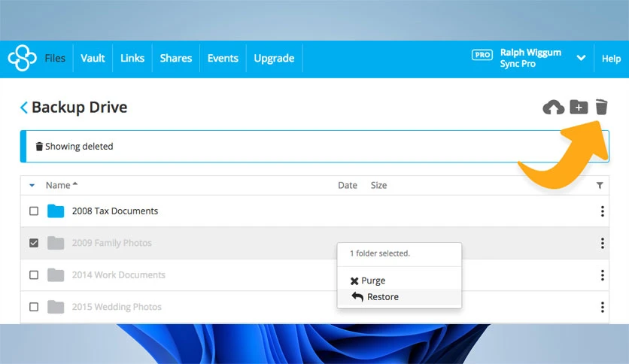Open the Help link
Screen dimensions: 629x364
tap(611, 59)
